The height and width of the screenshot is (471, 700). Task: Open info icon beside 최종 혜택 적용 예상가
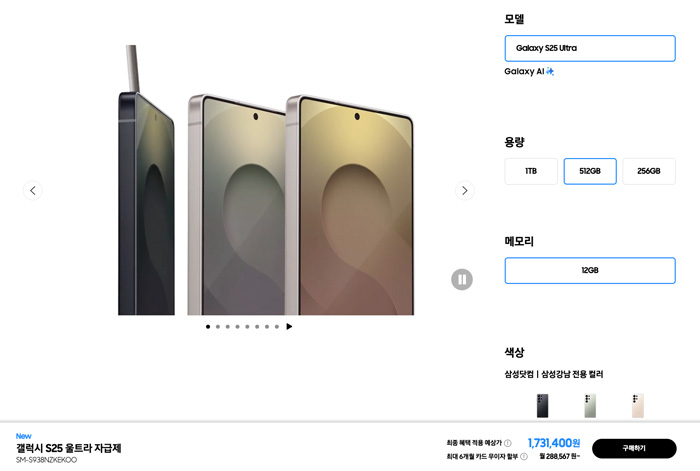[508, 443]
